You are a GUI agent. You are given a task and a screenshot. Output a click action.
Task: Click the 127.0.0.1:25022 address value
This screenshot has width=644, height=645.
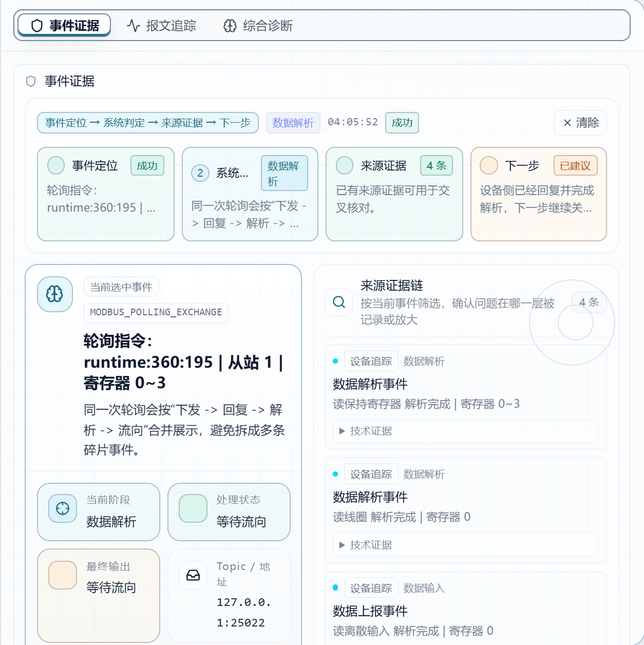click(x=244, y=612)
